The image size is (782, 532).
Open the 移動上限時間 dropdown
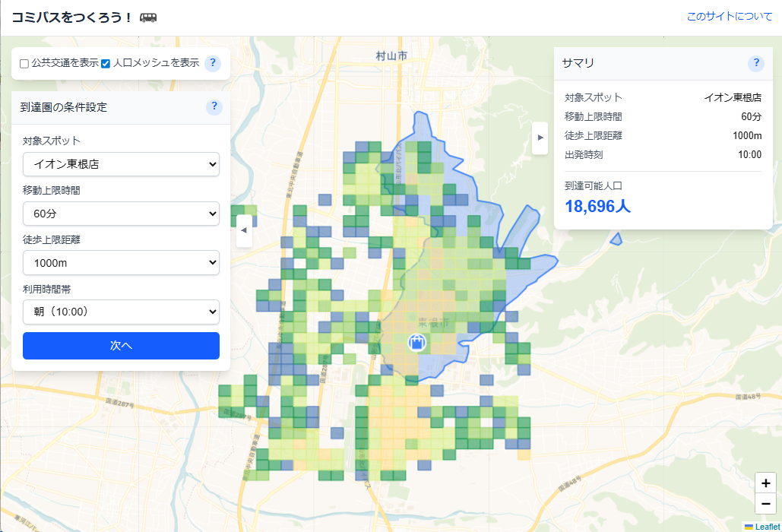pyautogui.click(x=122, y=214)
